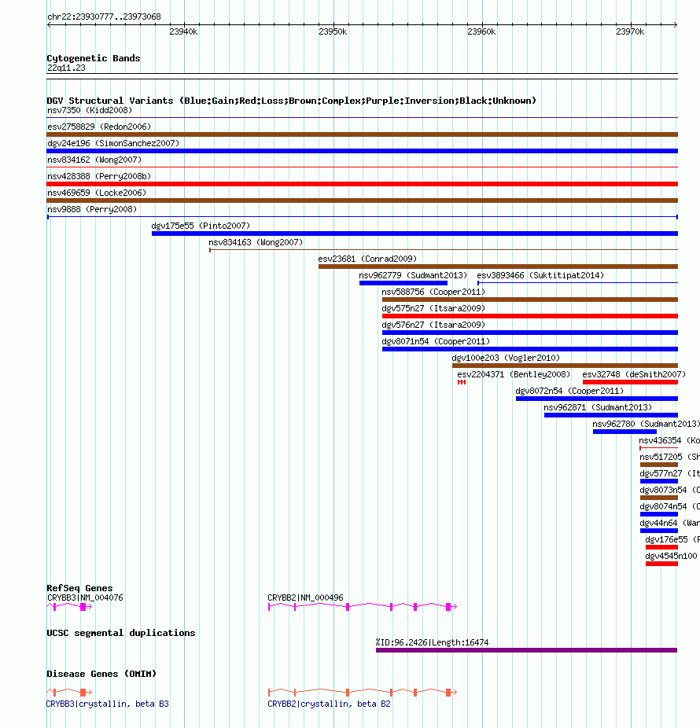700x728 pixels.
Task: Open OMIM link CRYBB2|crystallin, beta B2
Action: [x=329, y=704]
